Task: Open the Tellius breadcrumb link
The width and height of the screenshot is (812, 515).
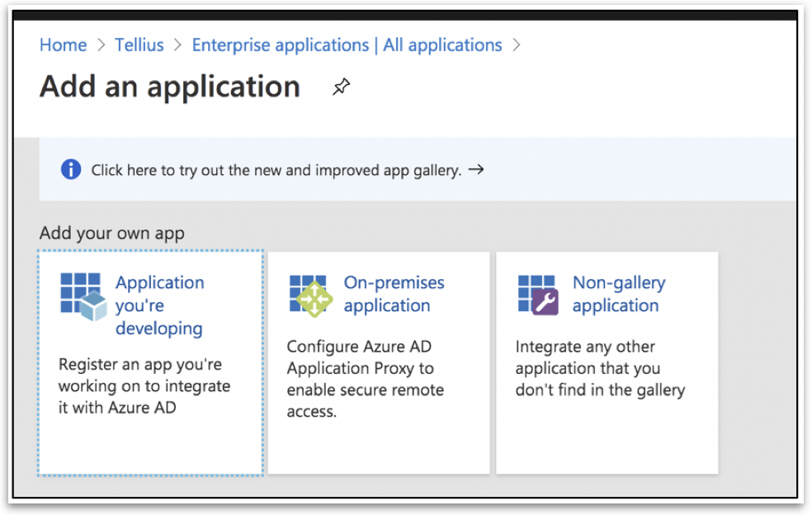Action: tap(139, 45)
